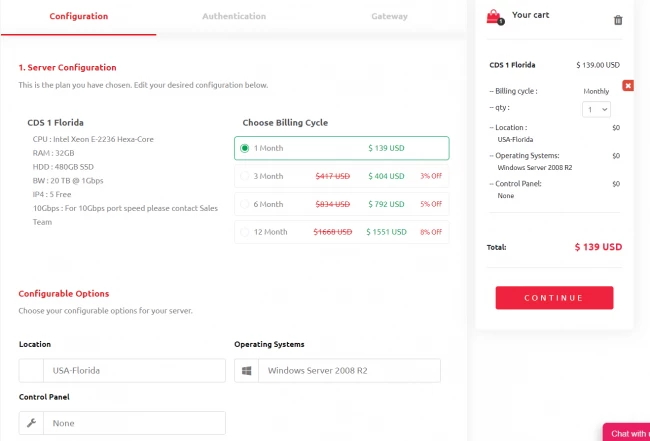Empty cart using the trash icon
The width and height of the screenshot is (650, 441).
coord(618,20)
